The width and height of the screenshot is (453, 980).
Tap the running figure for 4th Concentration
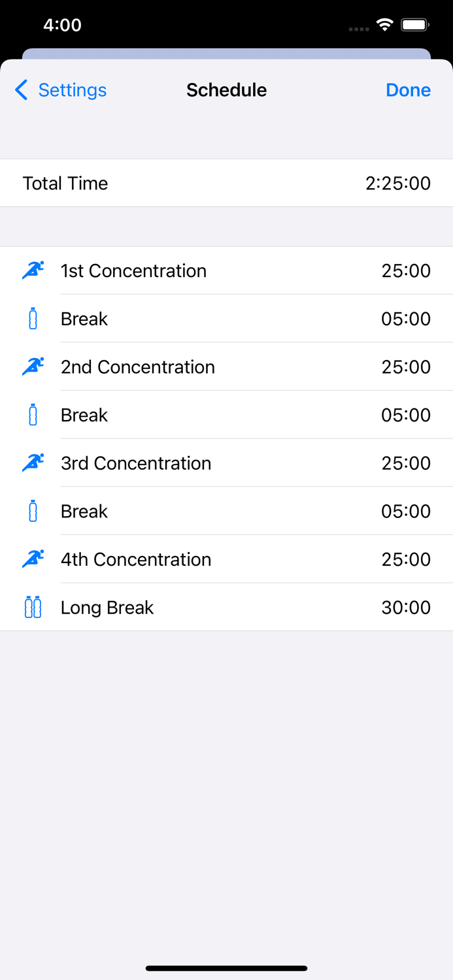point(32,559)
